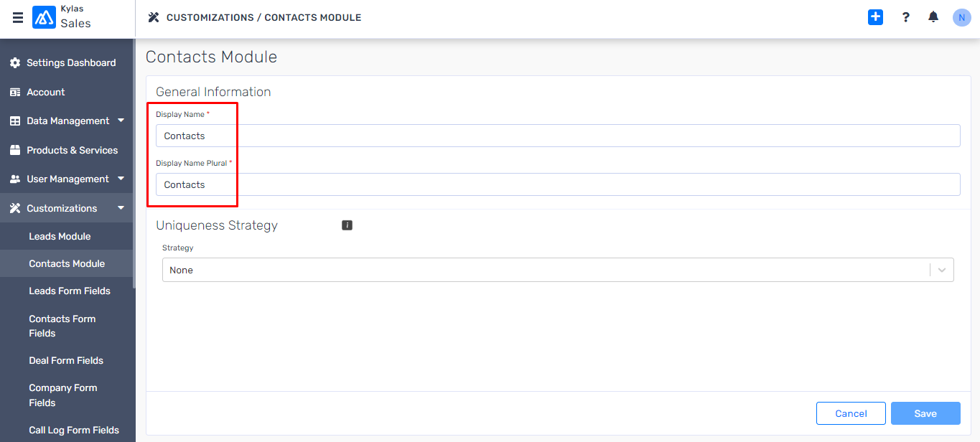The image size is (980, 442).
Task: Open the Strategy dropdown showing None
Action: [558, 270]
